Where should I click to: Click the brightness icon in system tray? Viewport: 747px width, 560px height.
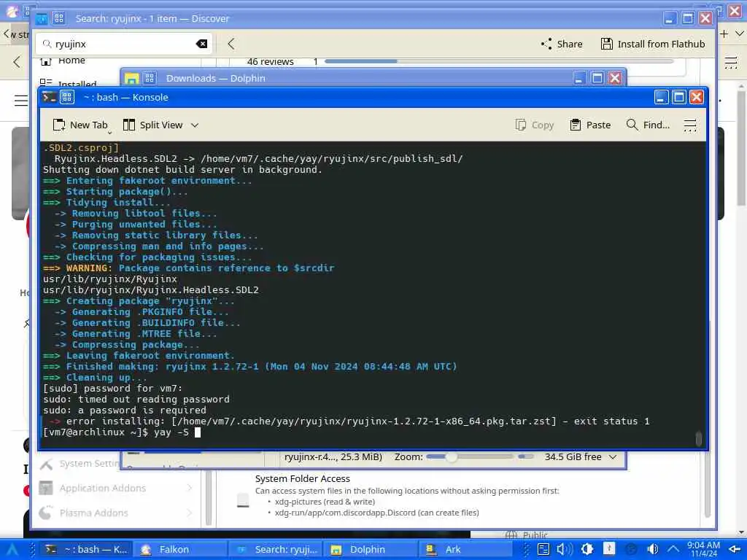point(587,549)
